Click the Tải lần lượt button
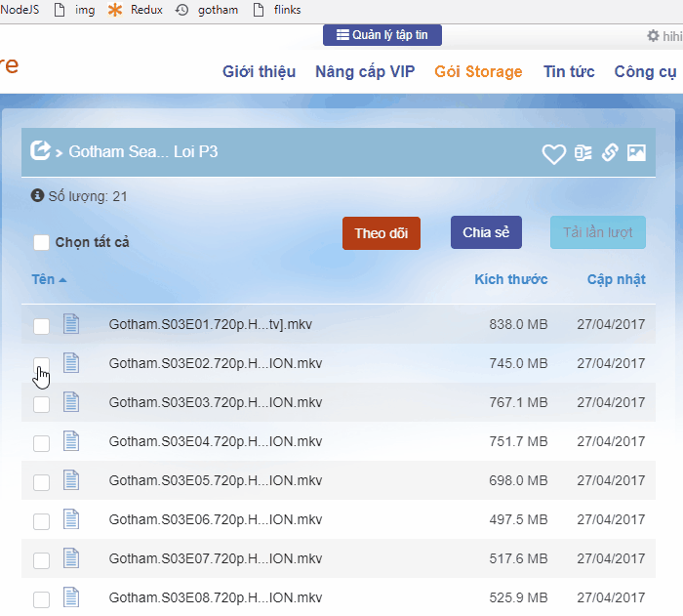Image resolution: width=683 pixels, height=616 pixels. 597,232
